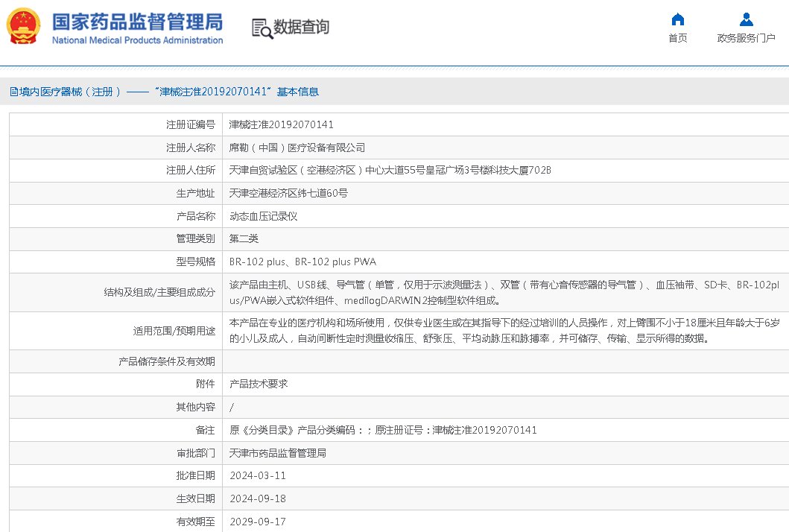Screen dimensions: 789x532
Task: Click the 首页 house icon
Action: (677, 19)
